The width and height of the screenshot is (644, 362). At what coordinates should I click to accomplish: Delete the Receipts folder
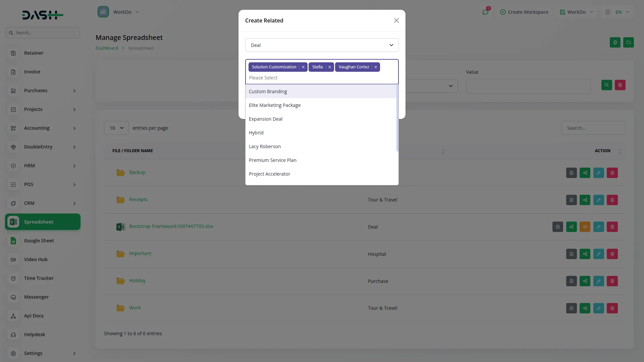[x=612, y=200]
